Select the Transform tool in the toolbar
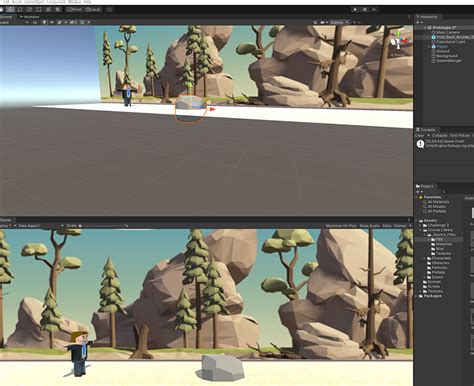The height and width of the screenshot is (386, 474). [x=48, y=9]
